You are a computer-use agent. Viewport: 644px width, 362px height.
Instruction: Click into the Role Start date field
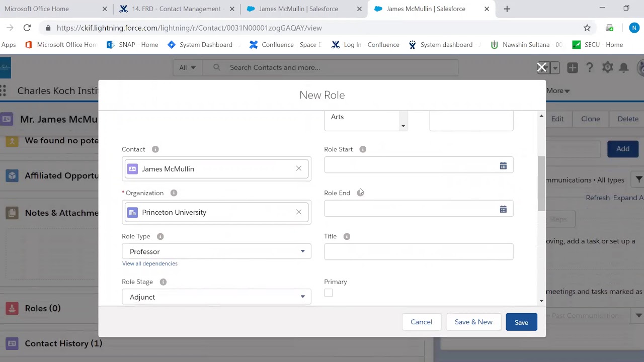tap(419, 165)
